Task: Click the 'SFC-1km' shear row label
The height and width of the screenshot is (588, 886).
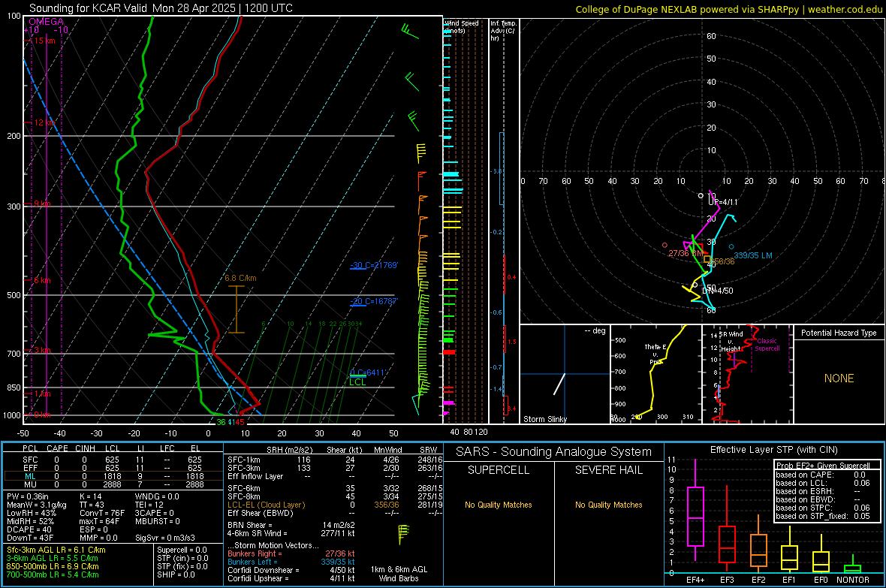Action: click(x=243, y=460)
